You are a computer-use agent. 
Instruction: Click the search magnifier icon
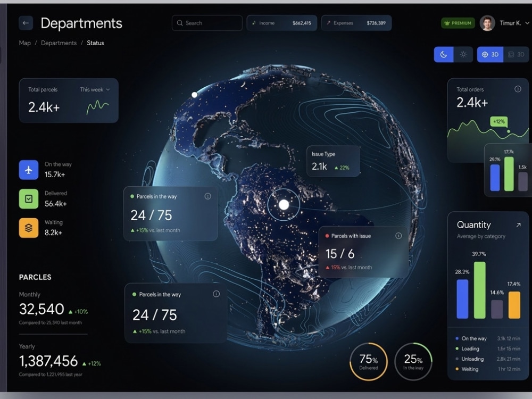[x=180, y=23]
